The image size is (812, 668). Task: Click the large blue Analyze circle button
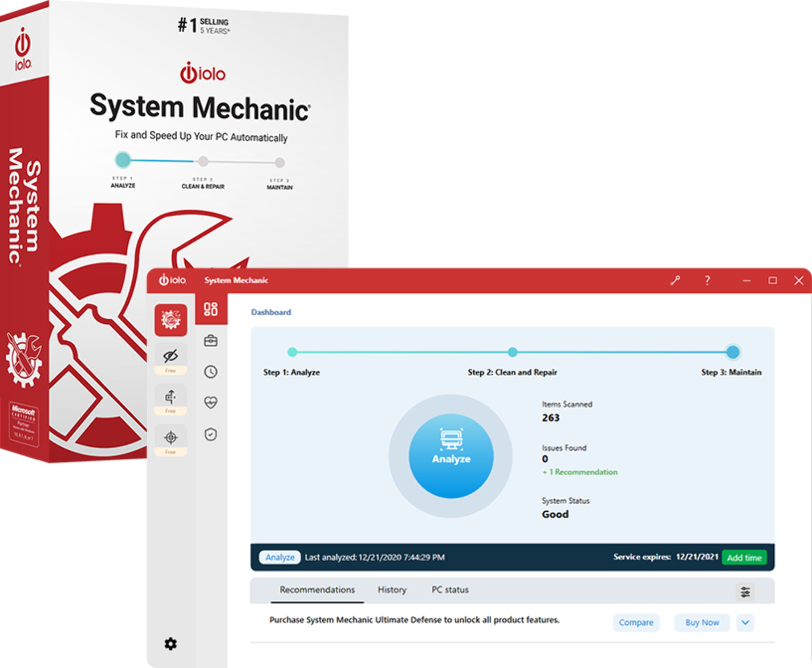pos(451,456)
